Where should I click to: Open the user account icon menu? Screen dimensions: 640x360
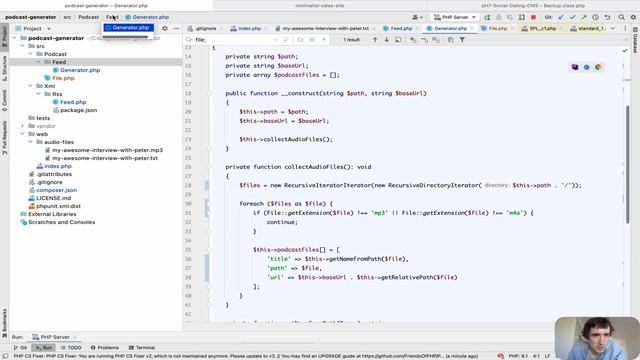click(x=417, y=17)
